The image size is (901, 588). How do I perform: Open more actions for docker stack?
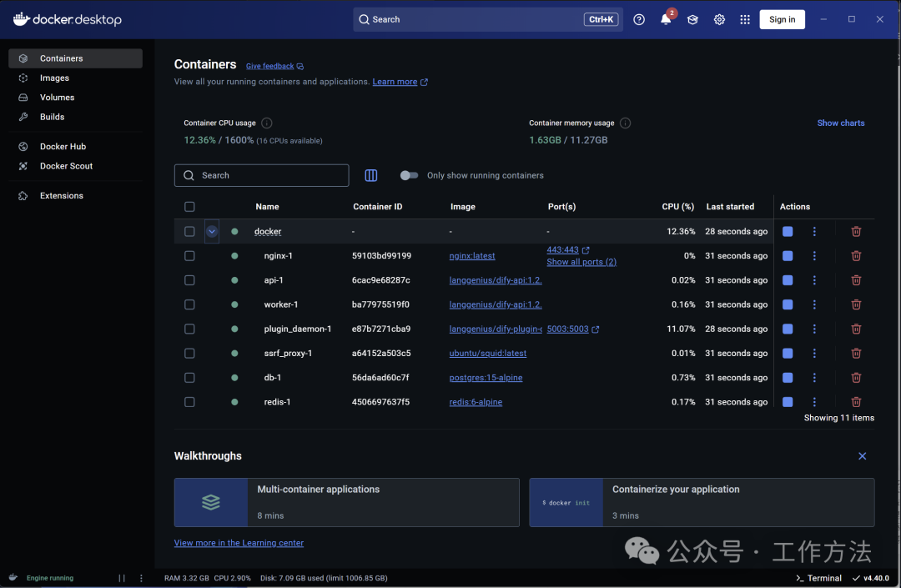click(813, 231)
